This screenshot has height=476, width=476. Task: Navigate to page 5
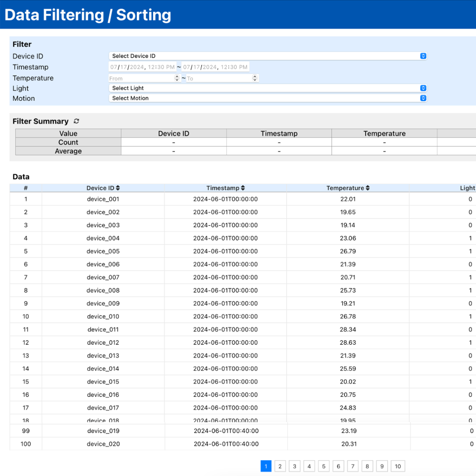pyautogui.click(x=323, y=466)
